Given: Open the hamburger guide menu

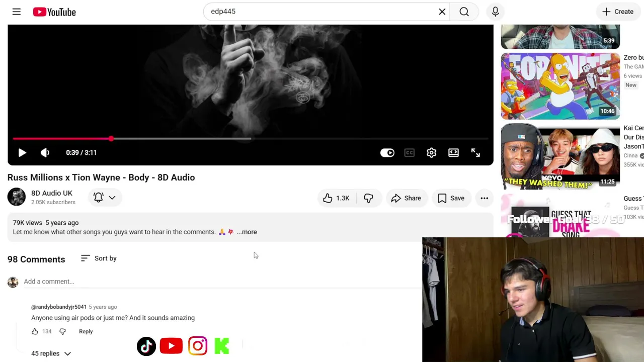Looking at the screenshot, I should coord(17,12).
